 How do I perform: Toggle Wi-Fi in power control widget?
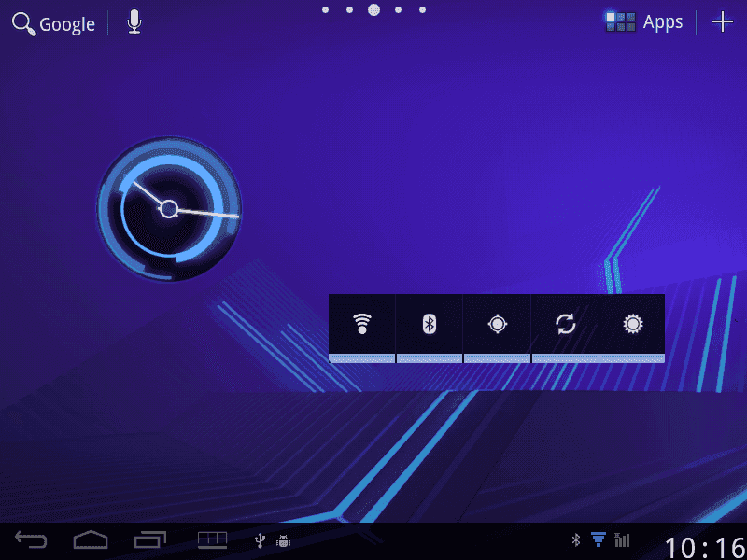[362, 329]
